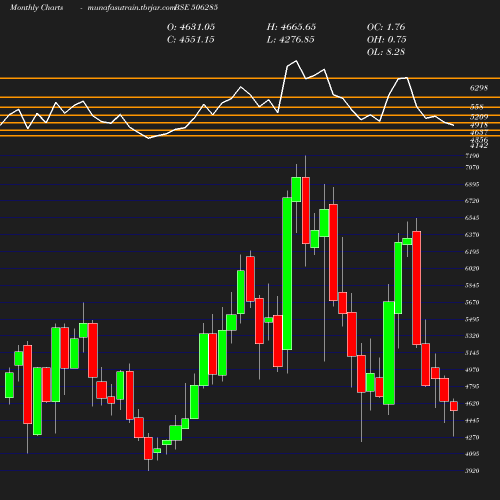This screenshot has height=500, width=500.
Task: Click the 6895 price axis label
Action: 472,184
